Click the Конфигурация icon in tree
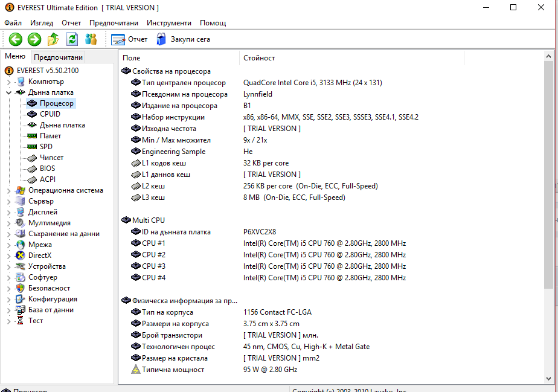The height and width of the screenshot is (392, 558). [21, 299]
